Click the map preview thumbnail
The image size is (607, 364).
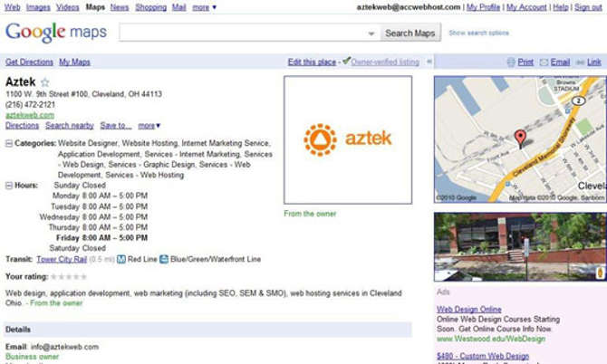(x=520, y=139)
